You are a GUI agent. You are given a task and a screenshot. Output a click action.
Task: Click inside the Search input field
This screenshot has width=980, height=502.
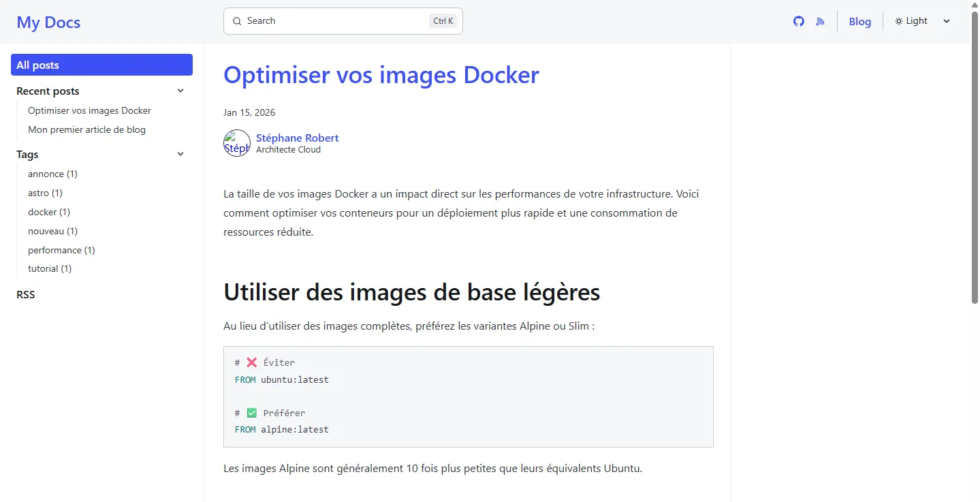click(327, 21)
